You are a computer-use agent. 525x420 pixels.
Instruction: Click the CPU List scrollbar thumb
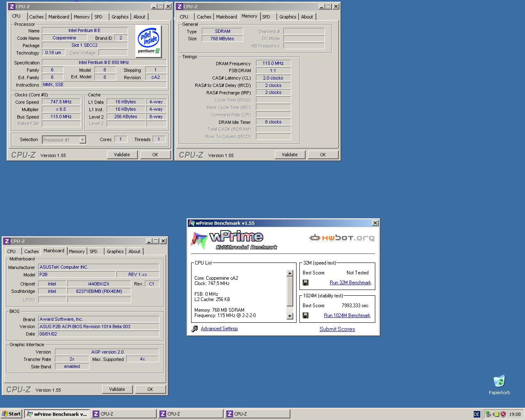click(x=290, y=291)
